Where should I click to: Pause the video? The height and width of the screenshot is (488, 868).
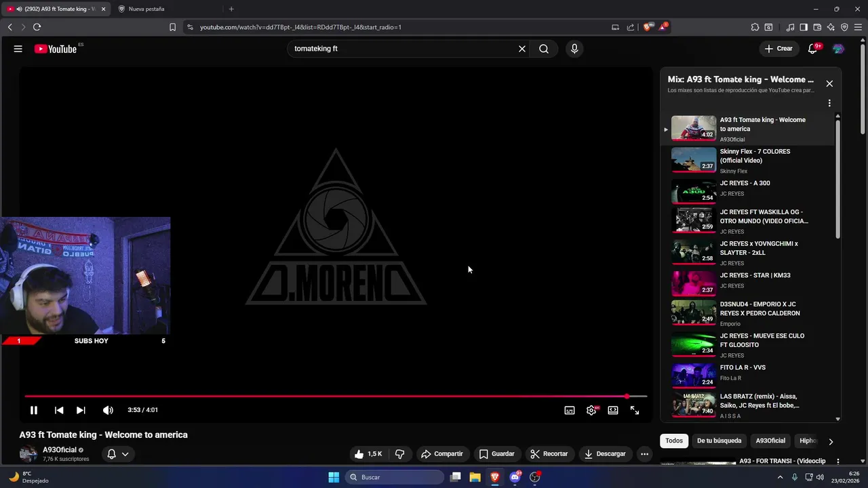pos(33,410)
